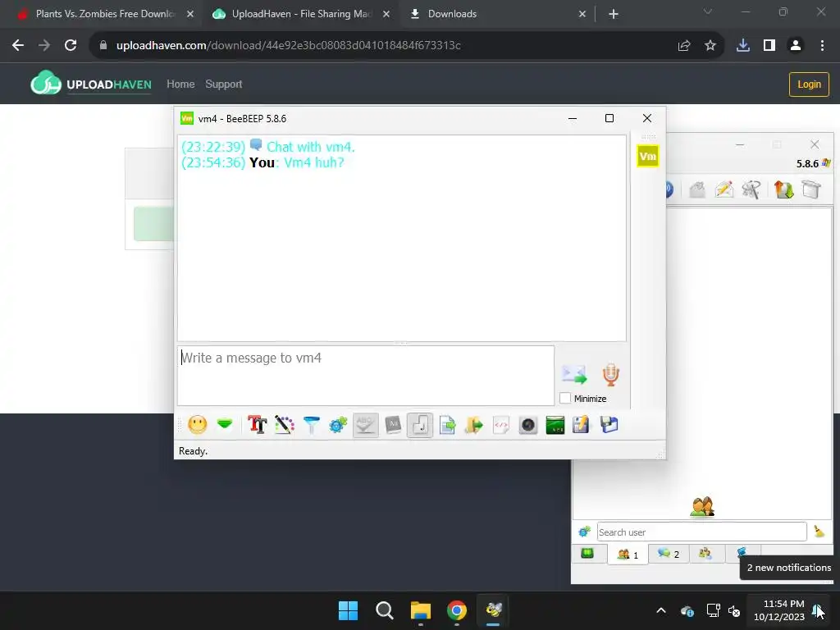This screenshot has height=630, width=840.
Task: Click the camera screenshot icon
Action: click(527, 425)
